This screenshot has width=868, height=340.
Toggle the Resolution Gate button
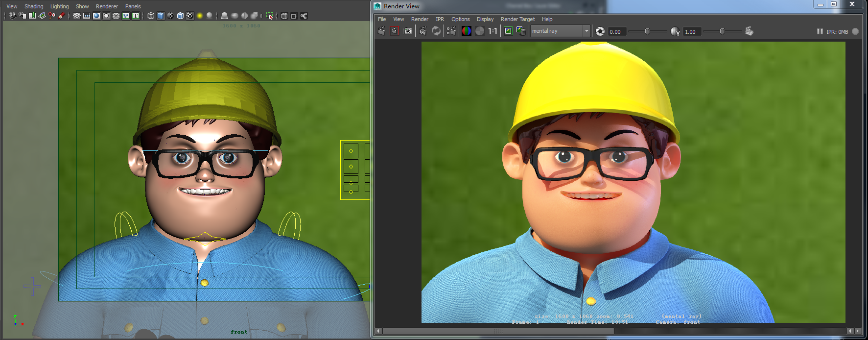[96, 16]
